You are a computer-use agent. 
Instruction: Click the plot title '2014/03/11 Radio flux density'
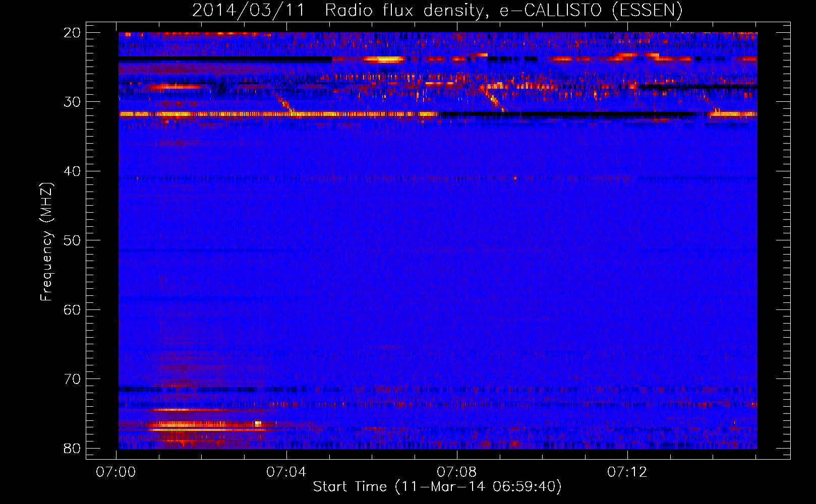[x=338, y=11]
